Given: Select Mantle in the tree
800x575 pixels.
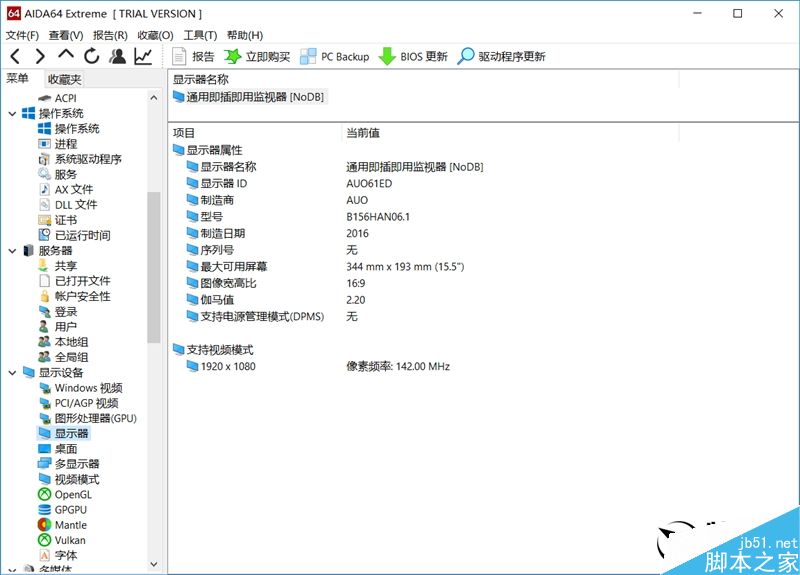Looking at the screenshot, I should (x=63, y=526).
